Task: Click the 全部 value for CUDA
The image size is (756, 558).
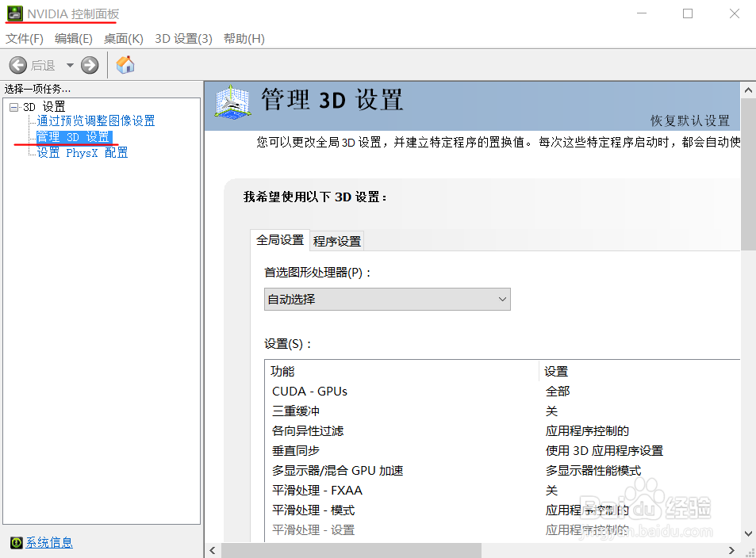Action: click(558, 392)
